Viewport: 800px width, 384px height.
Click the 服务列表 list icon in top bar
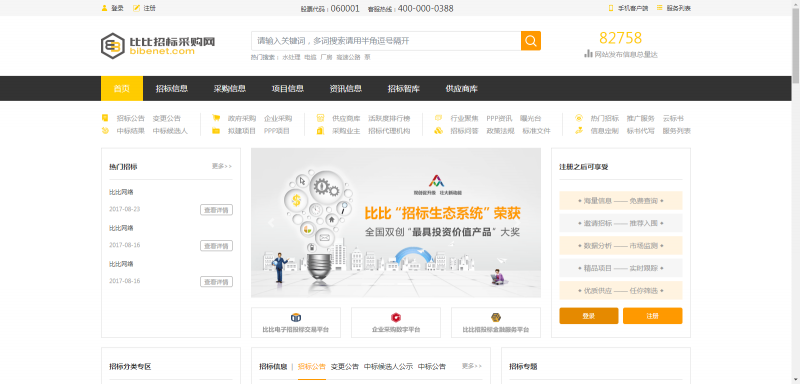(660, 8)
